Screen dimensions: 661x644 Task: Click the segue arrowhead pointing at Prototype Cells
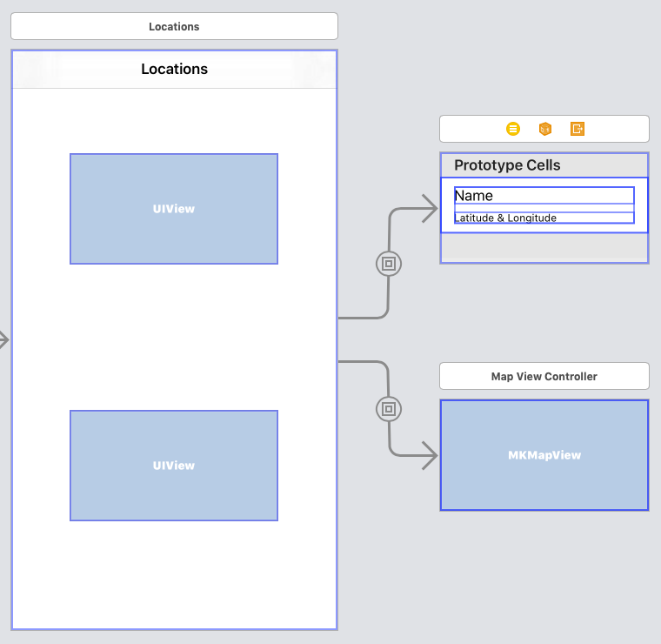click(x=430, y=208)
